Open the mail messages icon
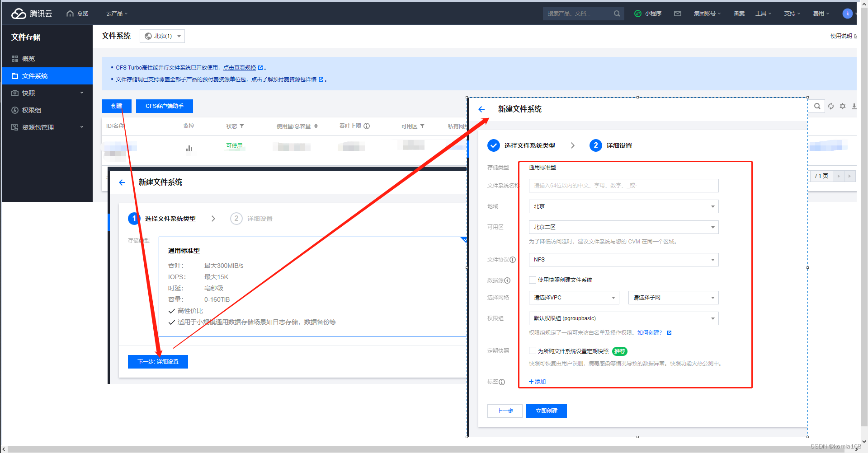 (678, 14)
